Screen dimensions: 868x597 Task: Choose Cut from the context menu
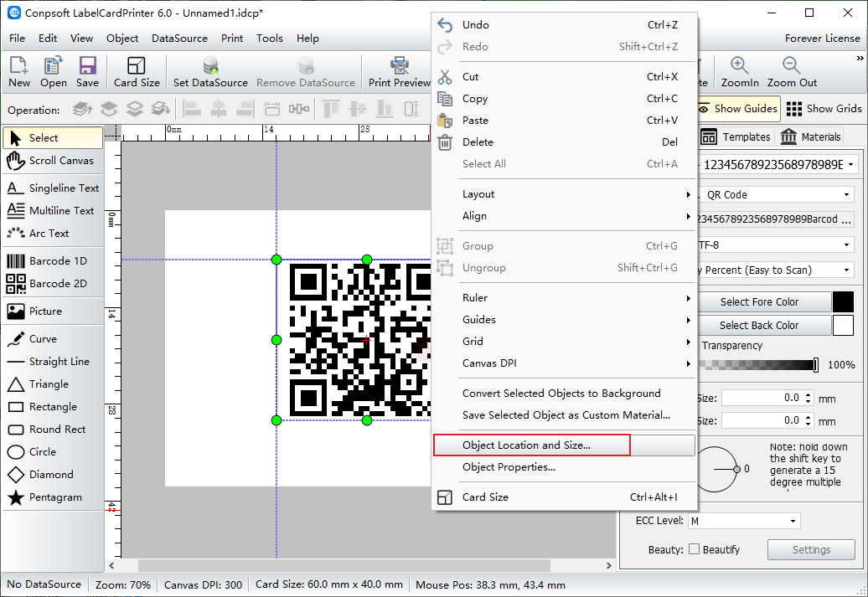[564, 77]
